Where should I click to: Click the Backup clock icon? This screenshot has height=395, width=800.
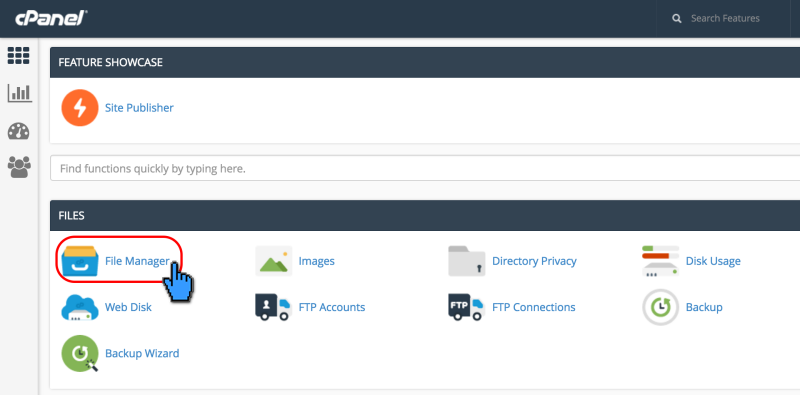(661, 307)
